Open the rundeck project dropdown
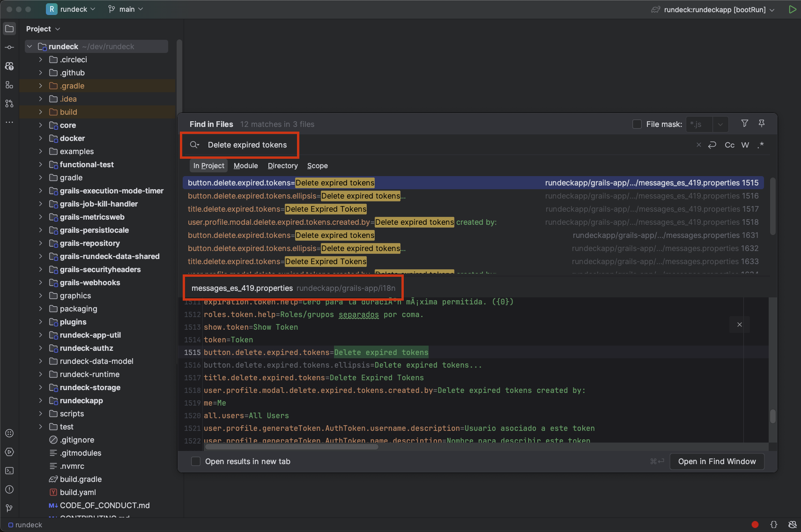 (71, 9)
